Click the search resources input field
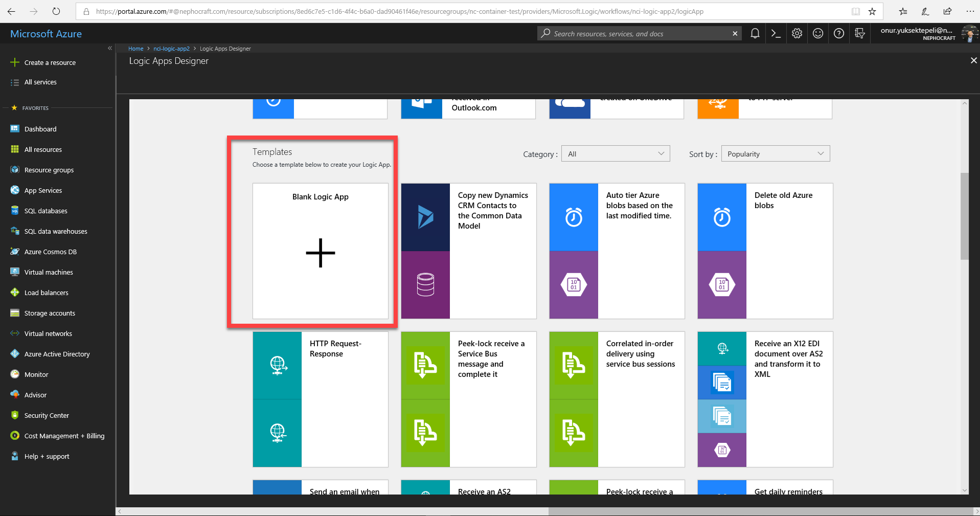The width and height of the screenshot is (980, 516). (x=639, y=34)
